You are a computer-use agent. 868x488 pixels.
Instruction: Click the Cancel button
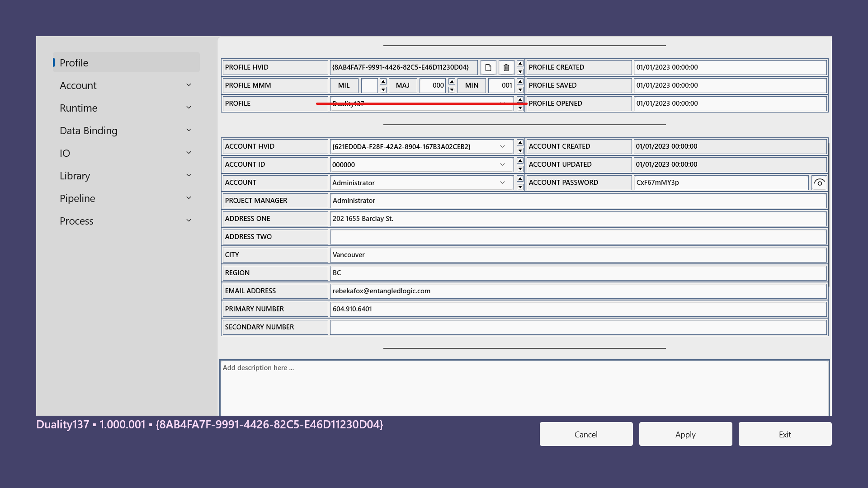click(x=586, y=434)
